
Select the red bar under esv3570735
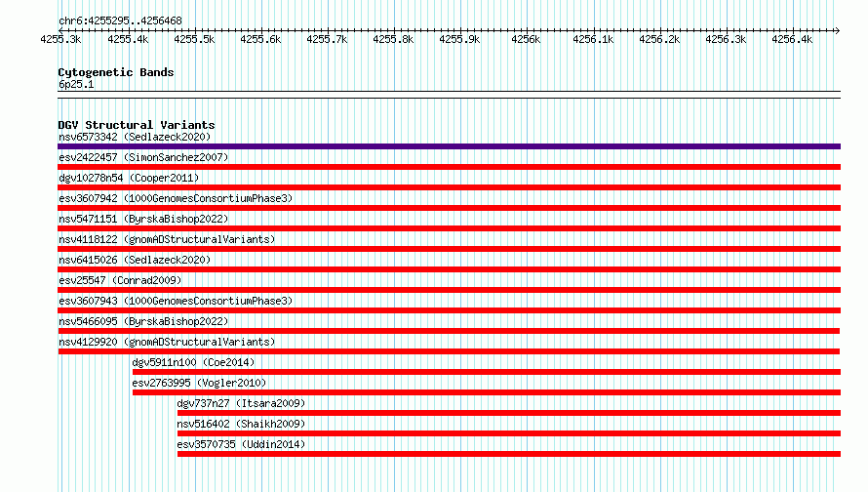[x=509, y=454]
